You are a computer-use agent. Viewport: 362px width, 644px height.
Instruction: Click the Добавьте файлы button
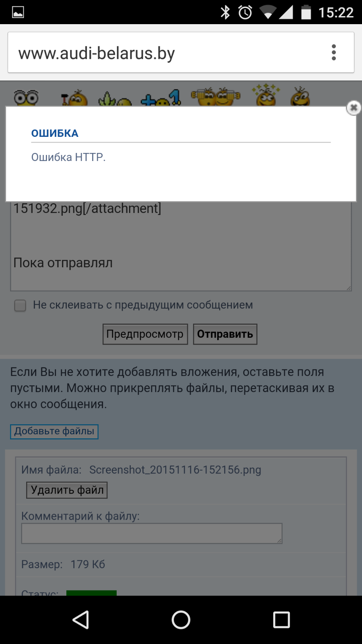[54, 431]
